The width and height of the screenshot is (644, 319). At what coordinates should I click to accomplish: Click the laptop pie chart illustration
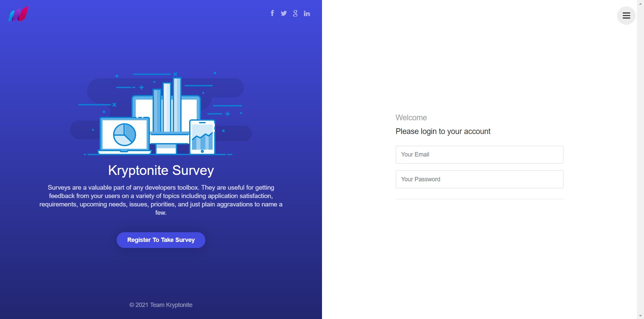[x=124, y=135]
